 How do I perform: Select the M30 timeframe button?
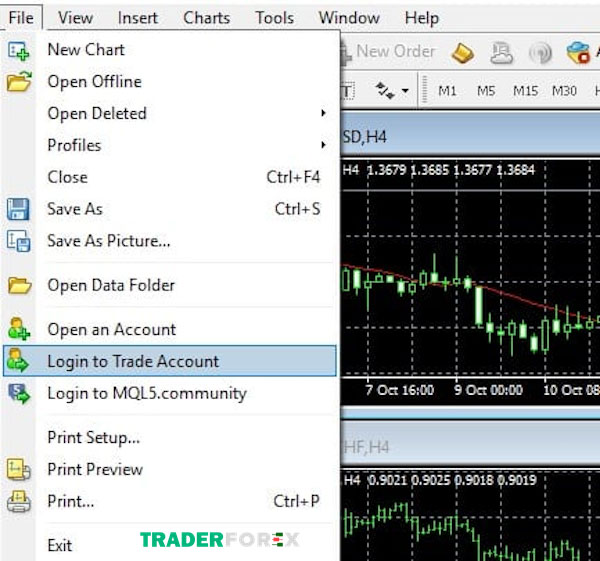(564, 91)
